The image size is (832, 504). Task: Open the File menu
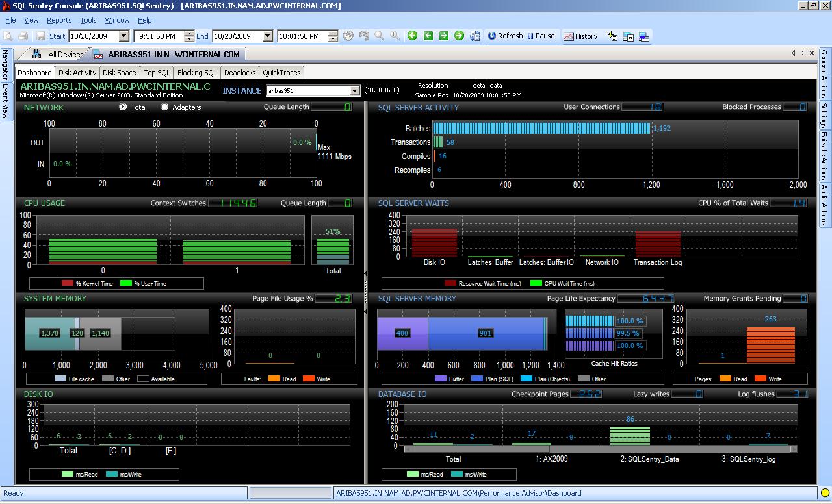pyautogui.click(x=10, y=20)
